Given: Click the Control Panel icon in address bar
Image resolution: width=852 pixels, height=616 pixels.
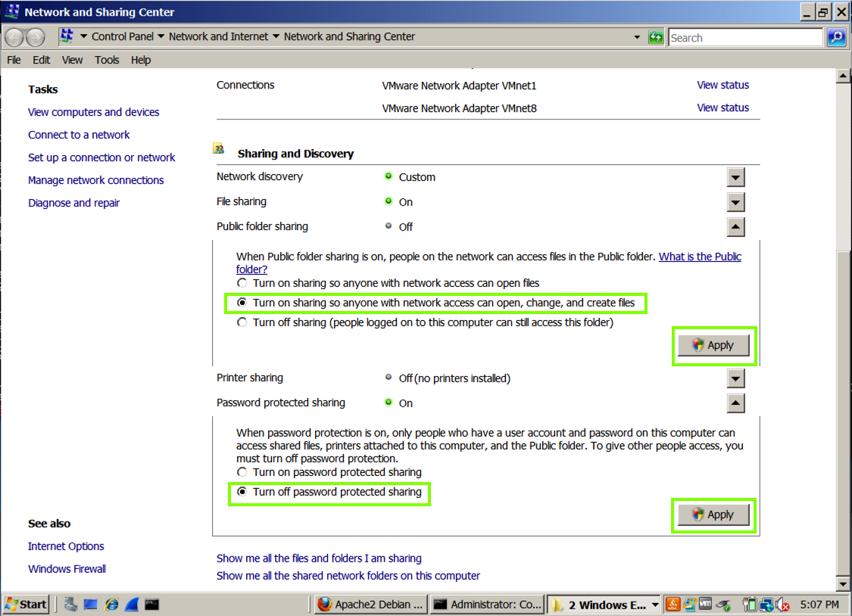Looking at the screenshot, I should (67, 36).
